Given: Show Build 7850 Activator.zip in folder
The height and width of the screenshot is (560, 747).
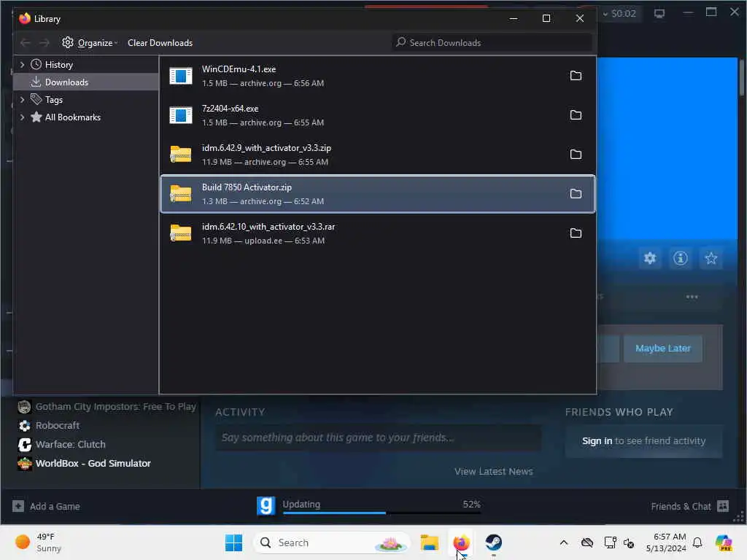Looking at the screenshot, I should pos(576,194).
